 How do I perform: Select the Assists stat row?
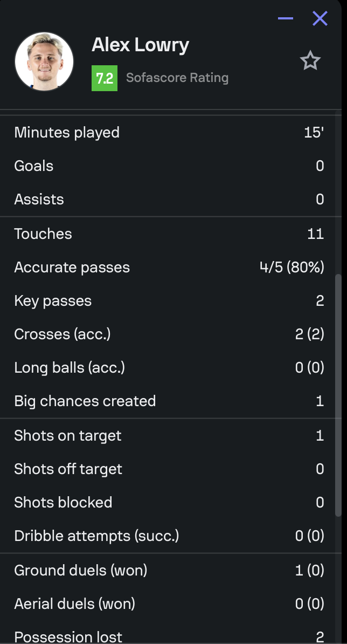[x=169, y=199]
